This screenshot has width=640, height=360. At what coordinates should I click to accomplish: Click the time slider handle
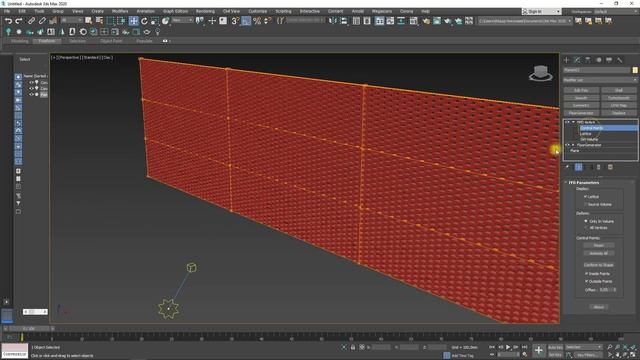29,329
